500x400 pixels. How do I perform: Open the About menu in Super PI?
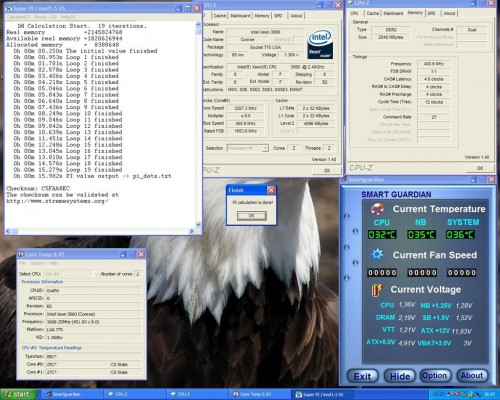pyautogui.click(x=45, y=17)
